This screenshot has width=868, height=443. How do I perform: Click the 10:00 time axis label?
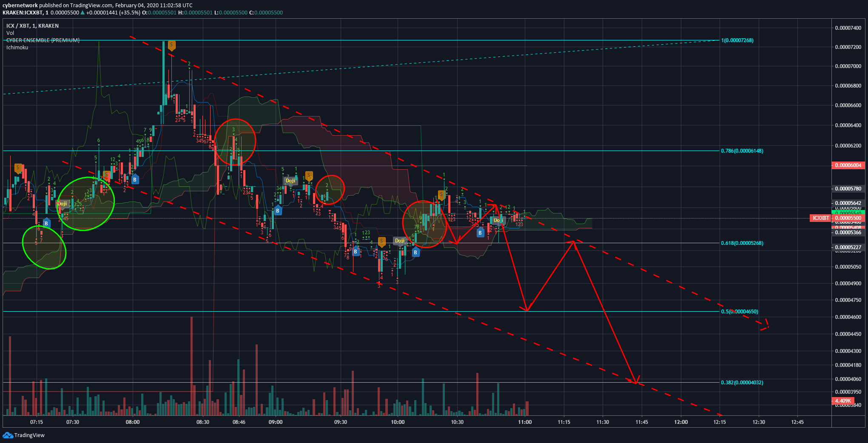click(398, 422)
